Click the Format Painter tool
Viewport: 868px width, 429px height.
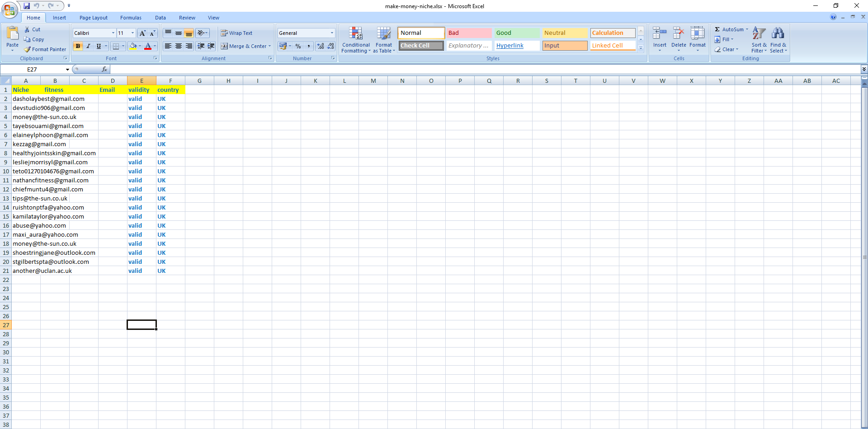(45, 49)
